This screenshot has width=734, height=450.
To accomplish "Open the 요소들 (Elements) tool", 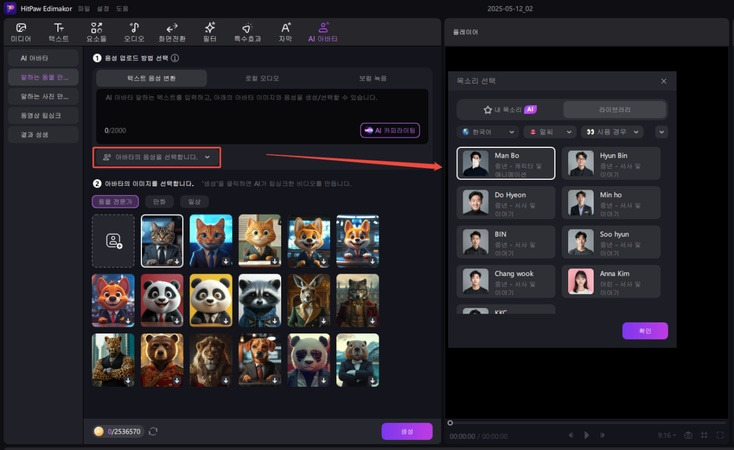I will [x=96, y=32].
